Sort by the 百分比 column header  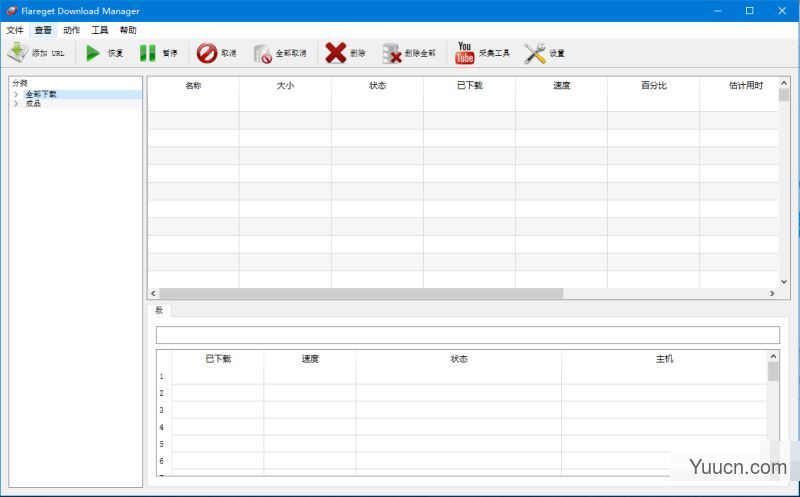tap(654, 86)
